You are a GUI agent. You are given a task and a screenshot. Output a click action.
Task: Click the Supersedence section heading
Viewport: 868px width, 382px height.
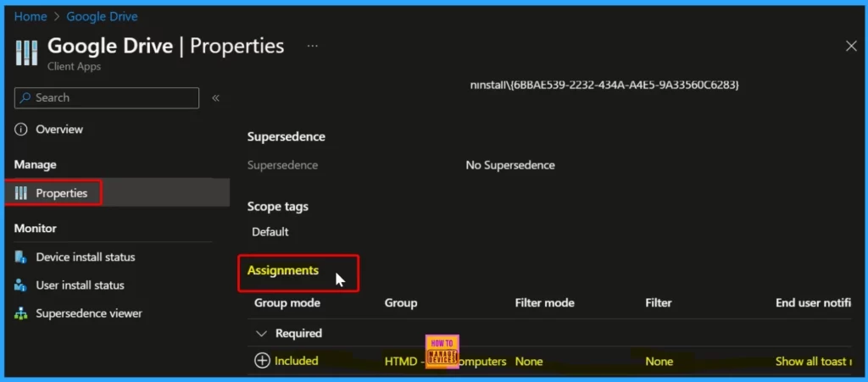[x=287, y=136]
